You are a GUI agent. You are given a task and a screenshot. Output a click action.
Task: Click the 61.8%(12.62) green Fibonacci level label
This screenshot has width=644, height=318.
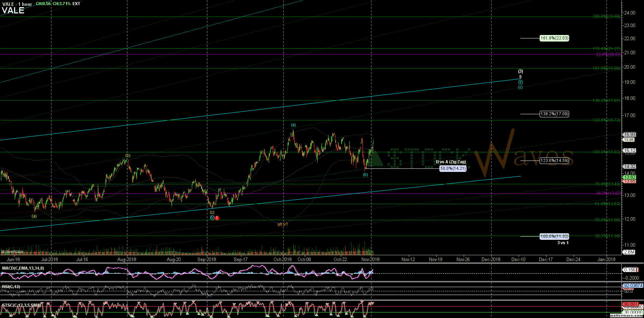(607, 204)
